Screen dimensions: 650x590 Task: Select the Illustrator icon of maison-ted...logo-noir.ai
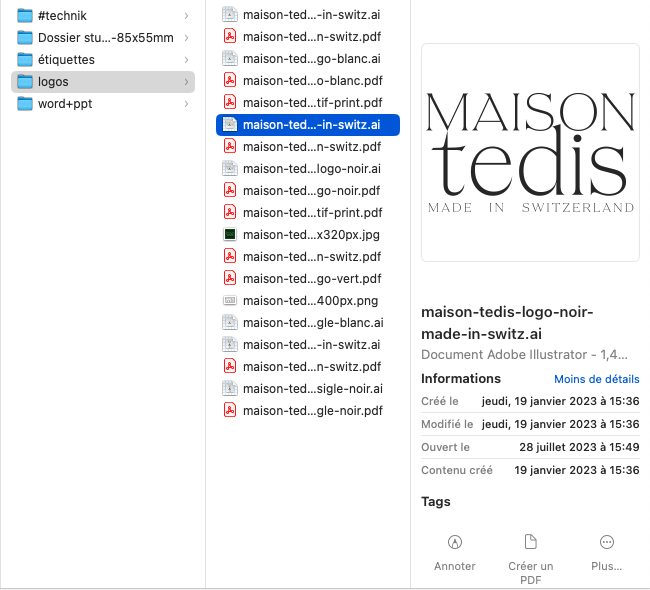(230, 169)
